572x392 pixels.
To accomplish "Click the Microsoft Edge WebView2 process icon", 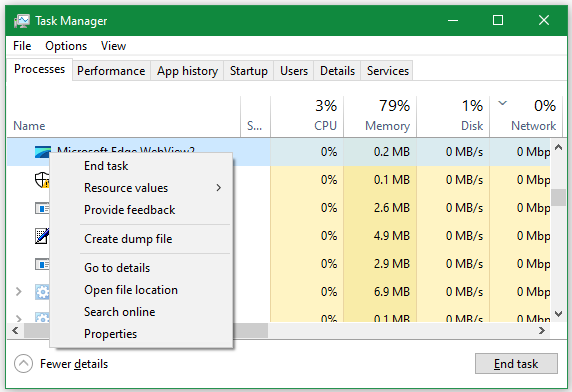I will [42, 152].
